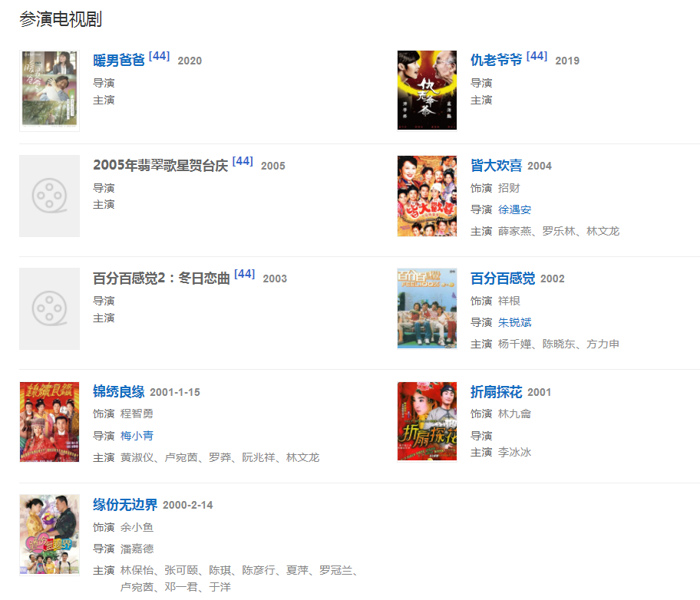Open the 折扇探花 poster image

point(428,421)
